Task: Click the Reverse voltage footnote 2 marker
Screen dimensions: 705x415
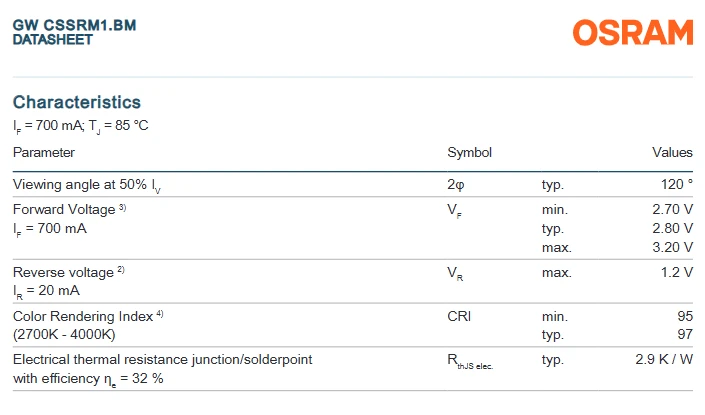Action: point(120,270)
